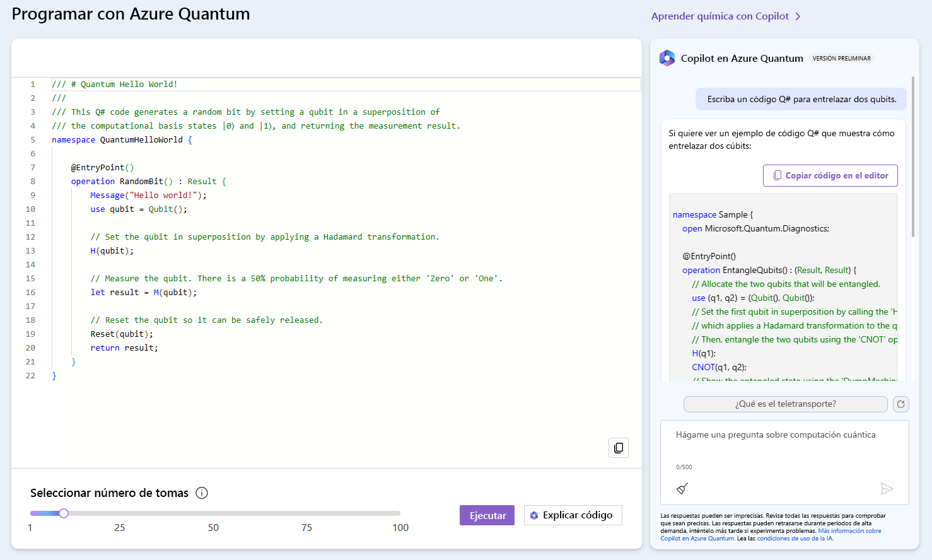Click the 'Seleccionar número de tomas' label
Image resolution: width=932 pixels, height=560 pixels.
tap(109, 493)
